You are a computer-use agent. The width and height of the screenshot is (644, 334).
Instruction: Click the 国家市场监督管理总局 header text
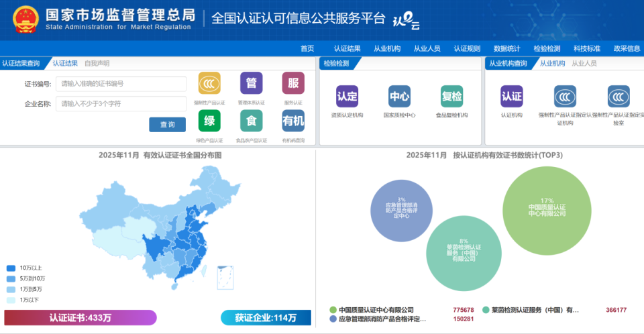120,15
